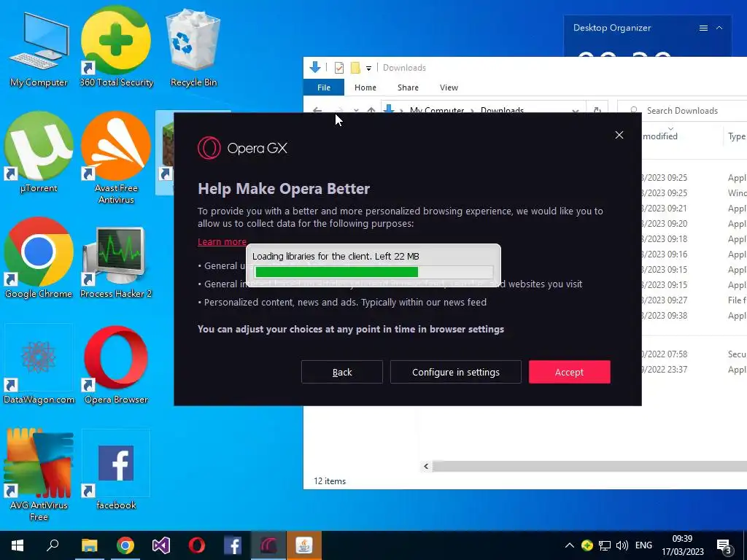Screen dimensions: 747x560
Task: Open the File tab in Explorer
Action: pyautogui.click(x=323, y=87)
